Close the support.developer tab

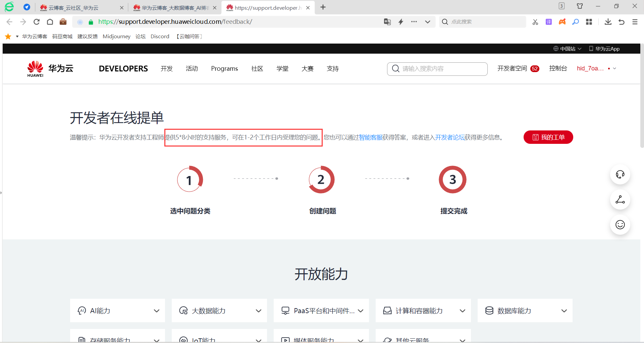pyautogui.click(x=308, y=7)
